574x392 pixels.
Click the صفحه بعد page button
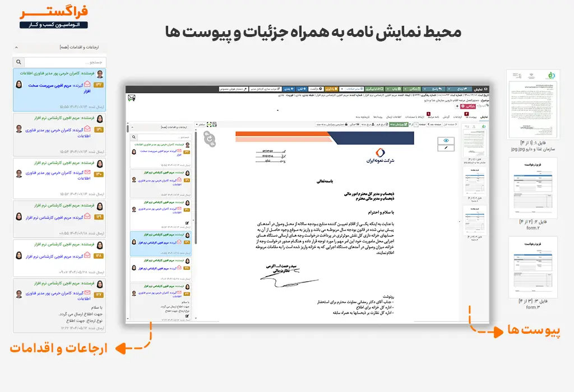434,124
